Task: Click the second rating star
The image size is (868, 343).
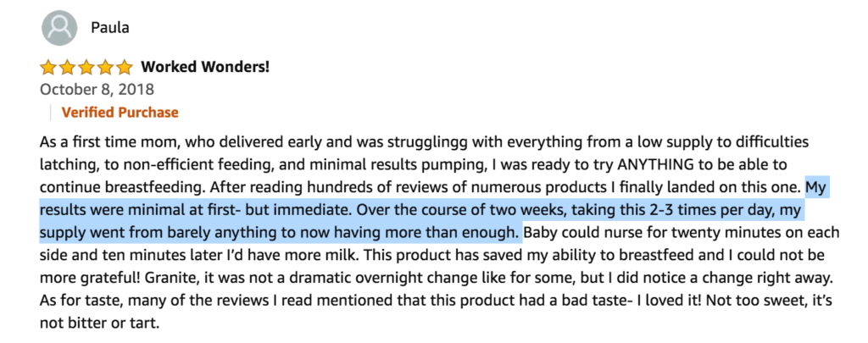Action: coord(68,68)
